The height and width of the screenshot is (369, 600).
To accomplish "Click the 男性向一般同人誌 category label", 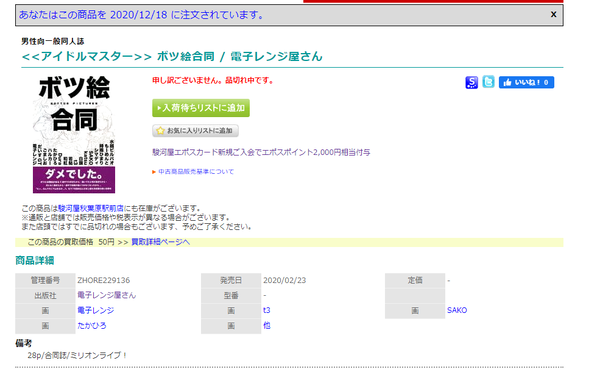I will coord(53,41).
